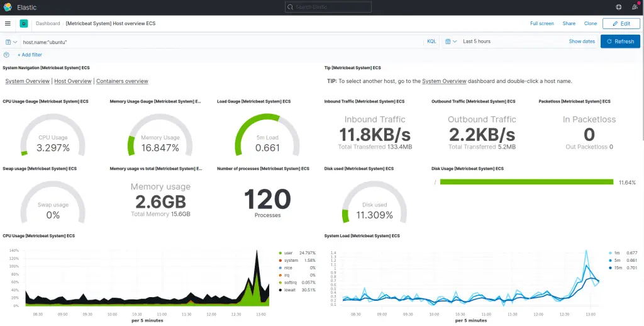Click the Last 5 hours time range
The width and height of the screenshot is (644, 326).
[x=477, y=42]
